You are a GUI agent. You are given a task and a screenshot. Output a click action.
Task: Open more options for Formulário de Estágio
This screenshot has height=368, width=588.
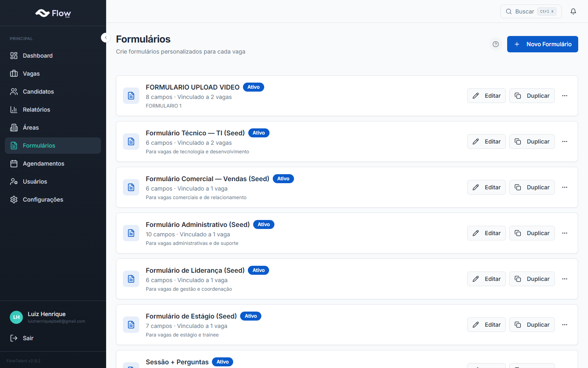[x=565, y=325]
